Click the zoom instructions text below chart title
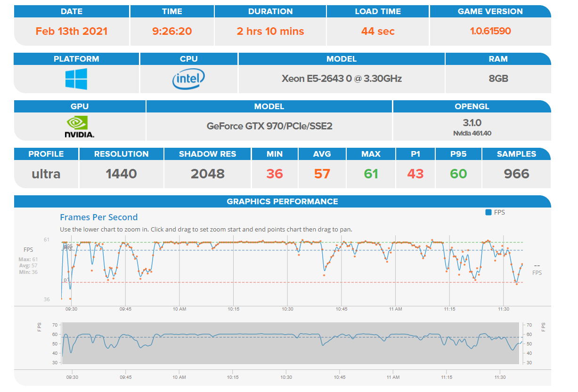 (x=206, y=230)
